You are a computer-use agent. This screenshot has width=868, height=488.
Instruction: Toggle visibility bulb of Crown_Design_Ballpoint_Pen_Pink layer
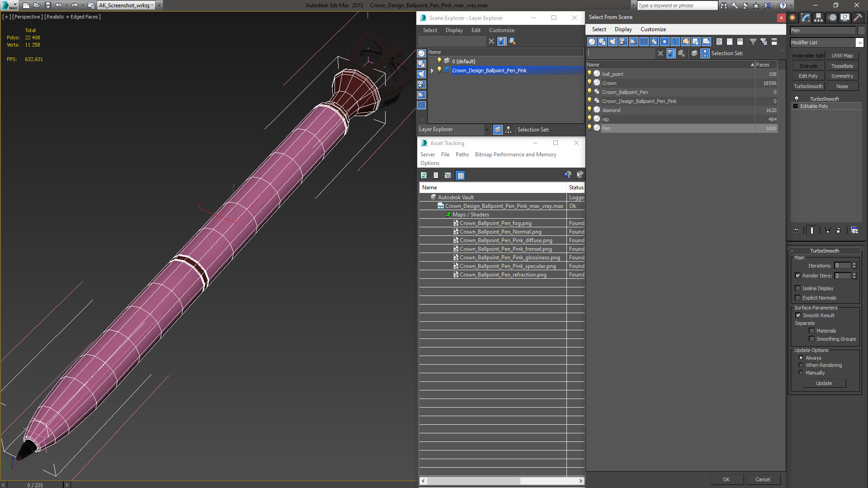tap(439, 70)
